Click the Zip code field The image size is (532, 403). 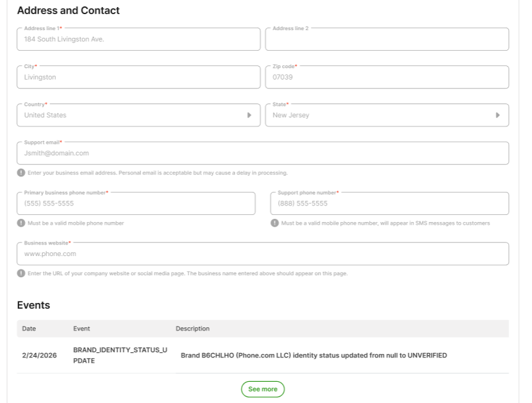(387, 78)
